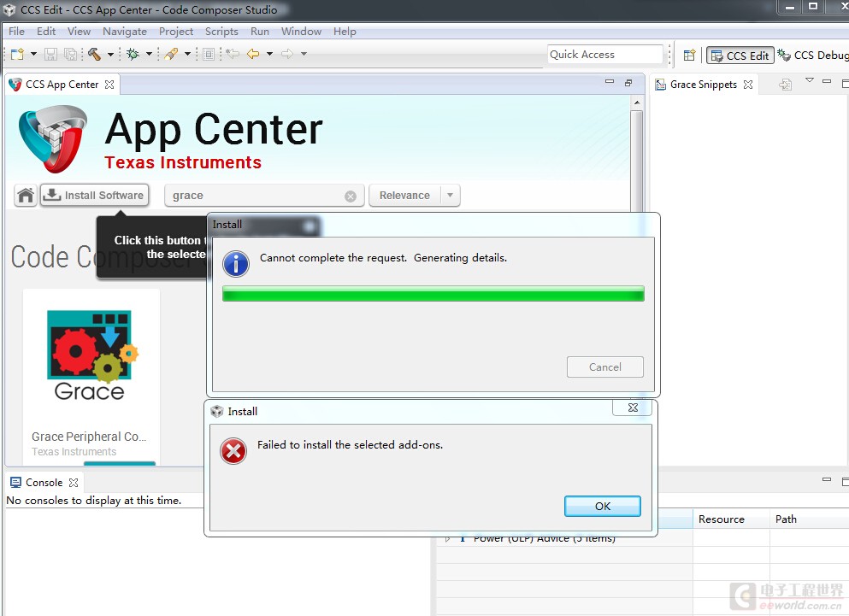
Task: Select the CCS App Center tab
Action: click(x=62, y=85)
